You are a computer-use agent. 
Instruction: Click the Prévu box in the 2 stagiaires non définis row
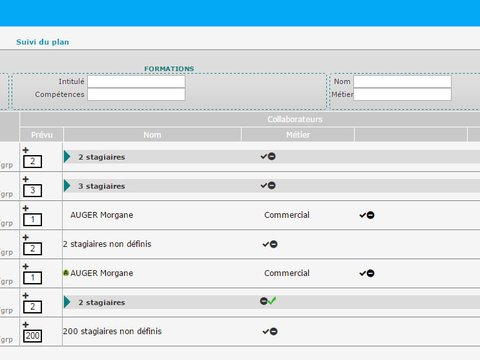32,249
